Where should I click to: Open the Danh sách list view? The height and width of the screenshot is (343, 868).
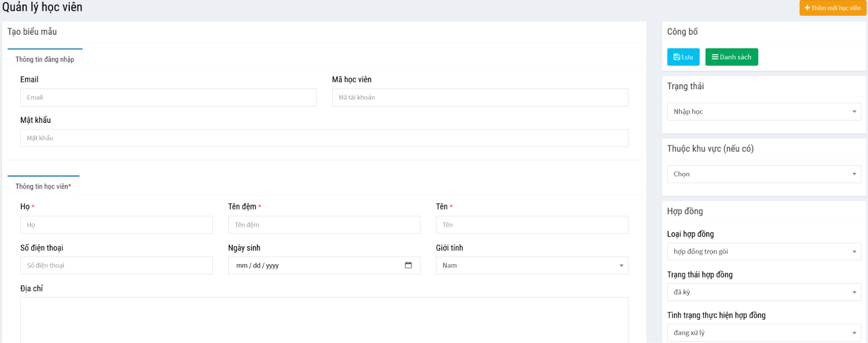click(x=731, y=57)
